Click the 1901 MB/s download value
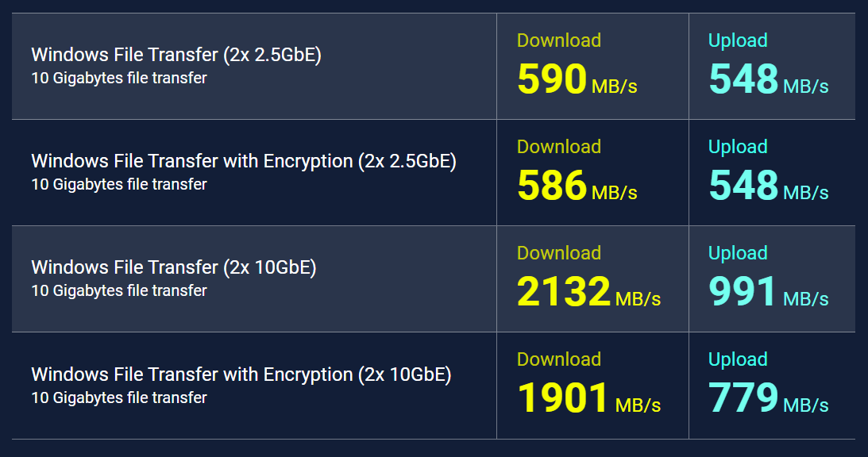The height and width of the screenshot is (457, 868). 588,397
